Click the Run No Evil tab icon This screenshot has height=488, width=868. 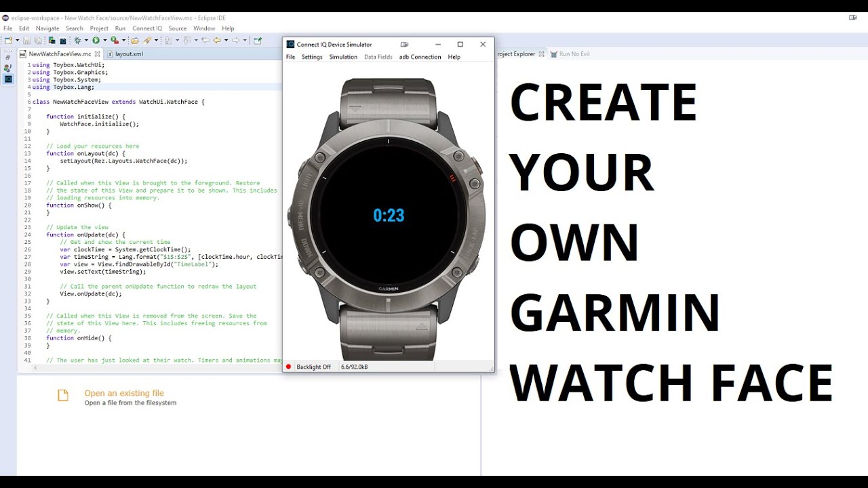coord(554,54)
